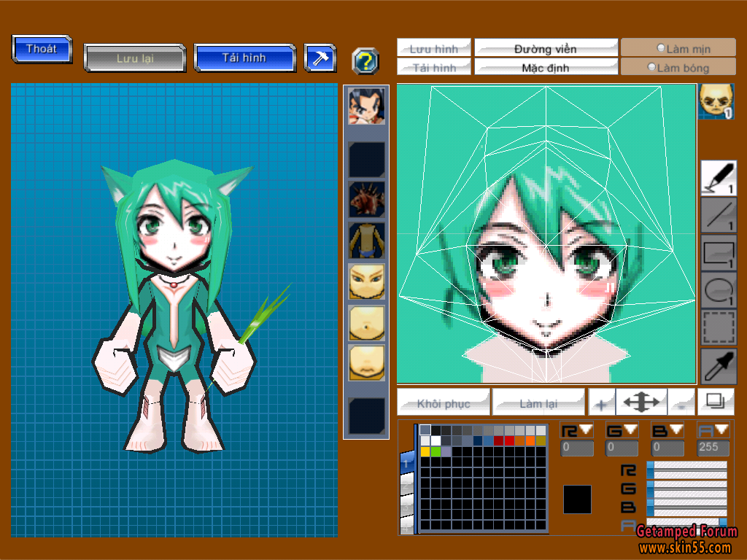Adjust the R red channel slider
Screen dimensions: 747x560
click(x=687, y=470)
